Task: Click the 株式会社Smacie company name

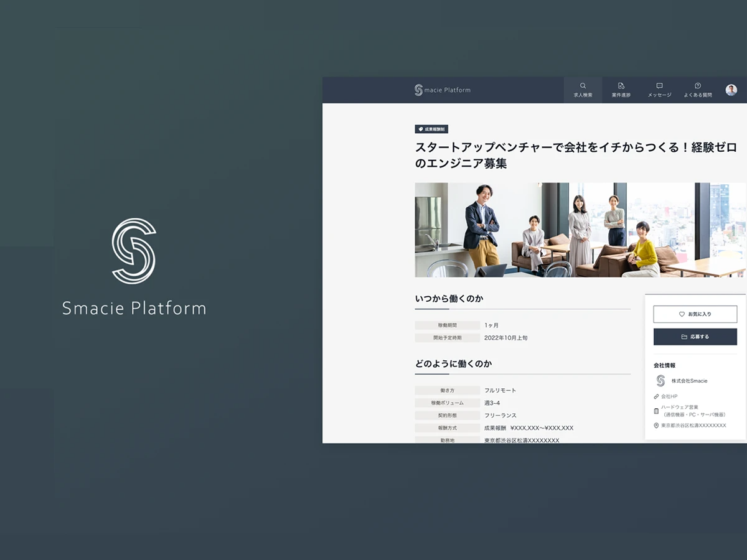Action: [689, 381]
